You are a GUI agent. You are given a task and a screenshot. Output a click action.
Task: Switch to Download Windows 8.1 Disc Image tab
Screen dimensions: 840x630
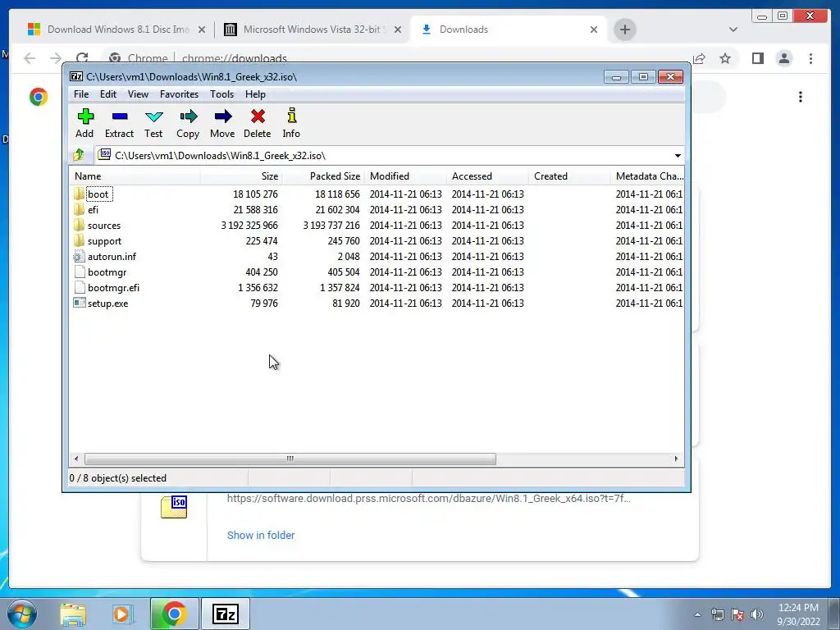click(116, 30)
